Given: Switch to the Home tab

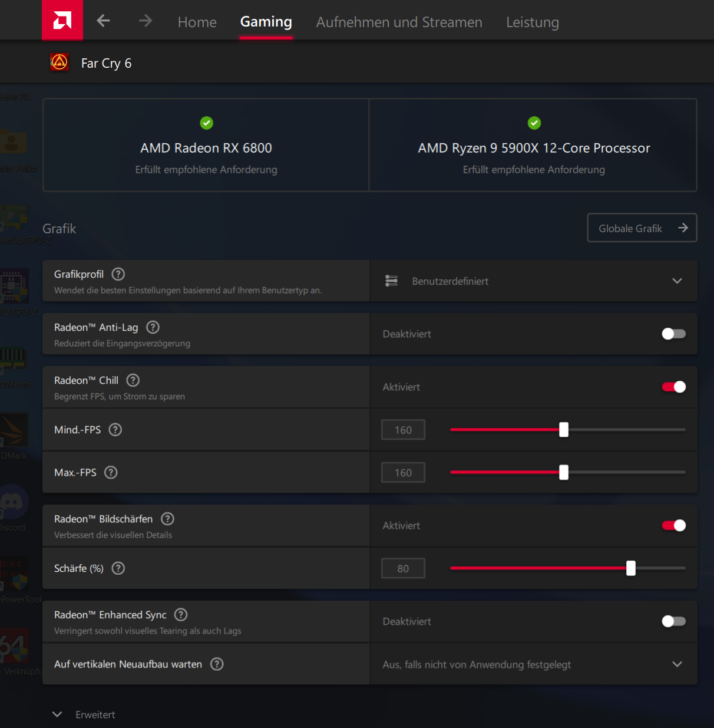Looking at the screenshot, I should point(197,22).
